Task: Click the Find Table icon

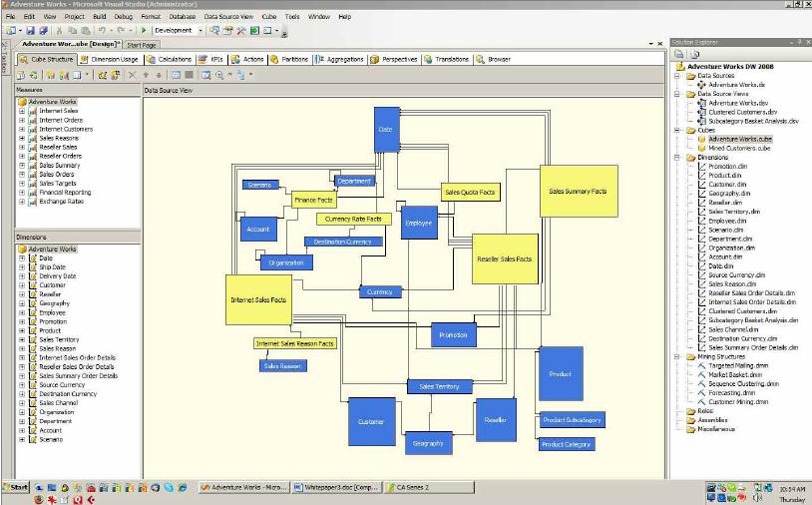Action: (x=206, y=75)
